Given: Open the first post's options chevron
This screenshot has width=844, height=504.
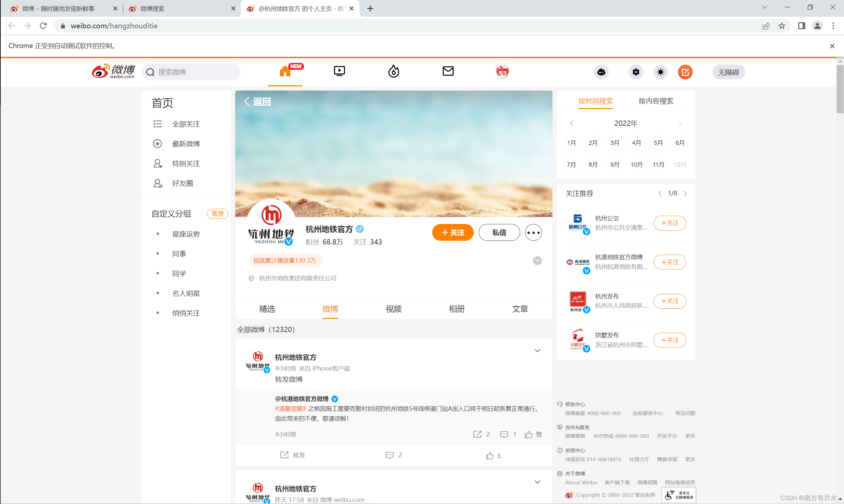Looking at the screenshot, I should point(537,350).
